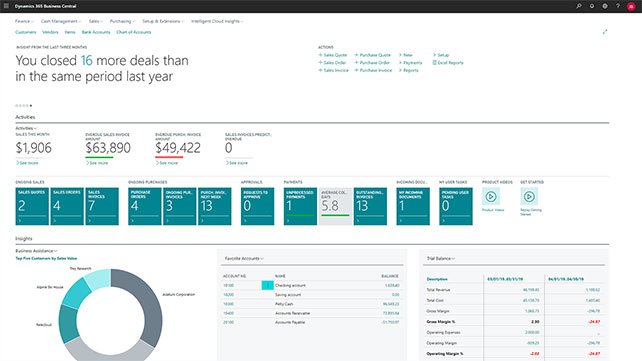Open Top Five Customers by Sales Value chart
642x361 pixels.
click(46, 258)
